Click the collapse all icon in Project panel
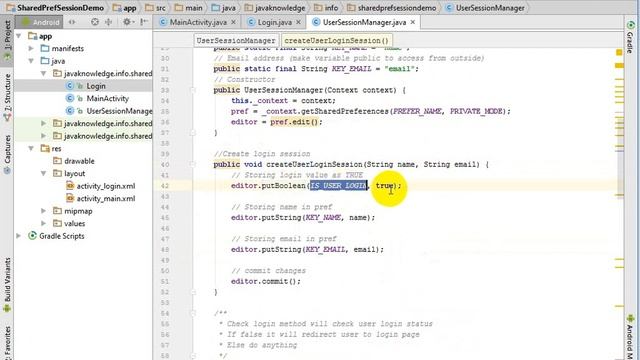The image size is (640, 360). (109, 22)
